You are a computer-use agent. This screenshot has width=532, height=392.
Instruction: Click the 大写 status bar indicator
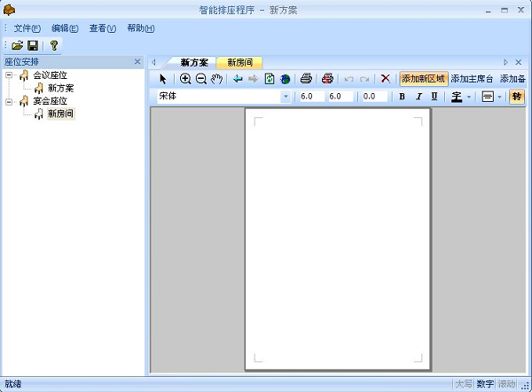coord(464,384)
